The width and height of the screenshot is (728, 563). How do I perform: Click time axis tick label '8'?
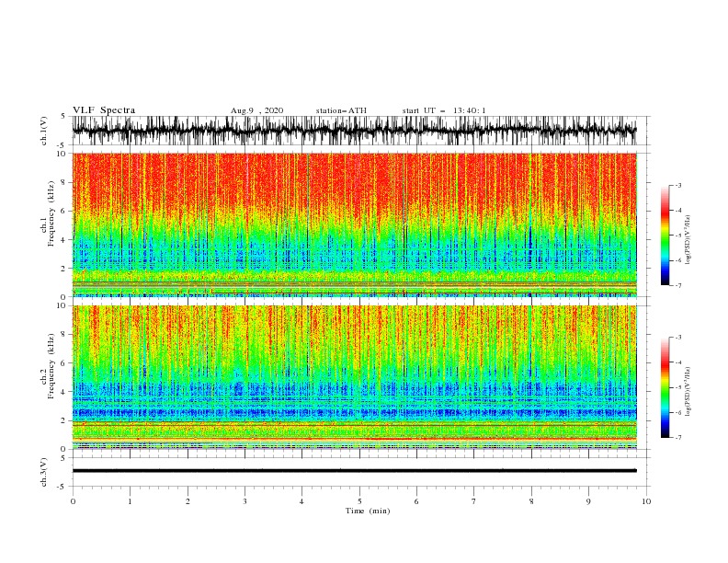[531, 501]
